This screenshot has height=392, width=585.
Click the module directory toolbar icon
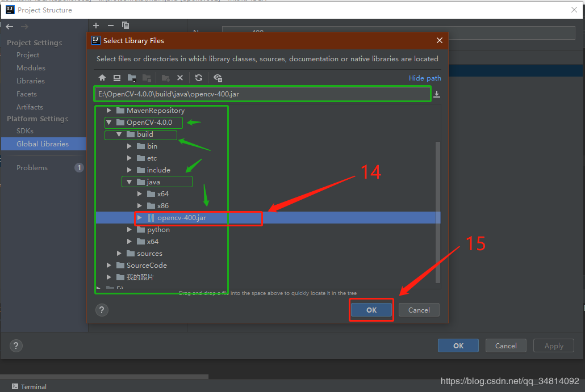coord(147,78)
